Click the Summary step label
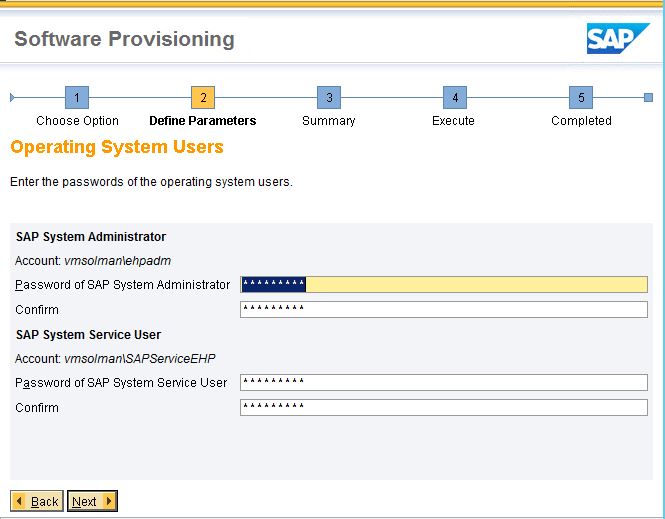 pyautogui.click(x=329, y=121)
